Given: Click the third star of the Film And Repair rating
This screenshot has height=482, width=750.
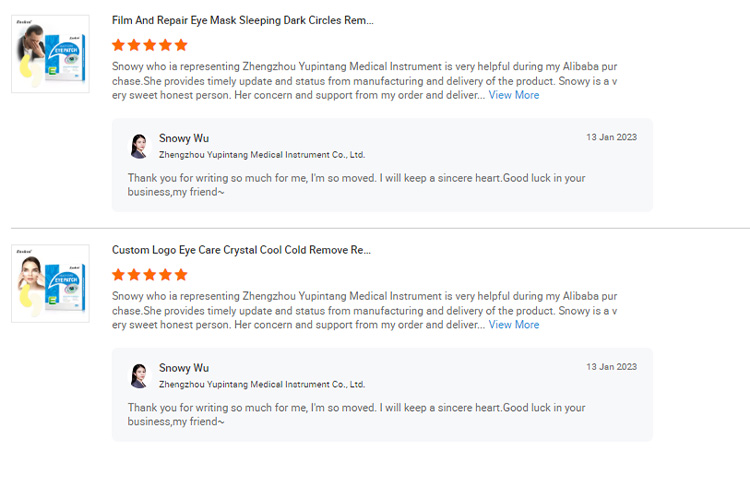Looking at the screenshot, I should [x=150, y=45].
